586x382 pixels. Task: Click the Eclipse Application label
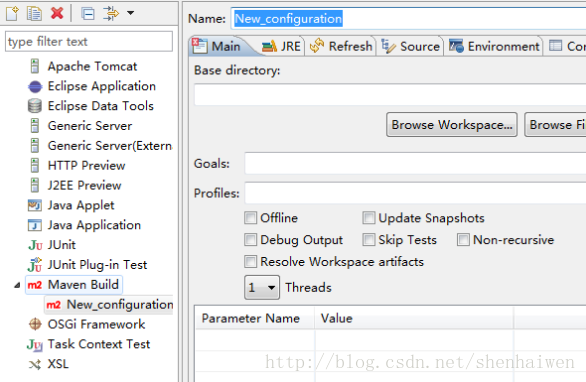point(102,86)
